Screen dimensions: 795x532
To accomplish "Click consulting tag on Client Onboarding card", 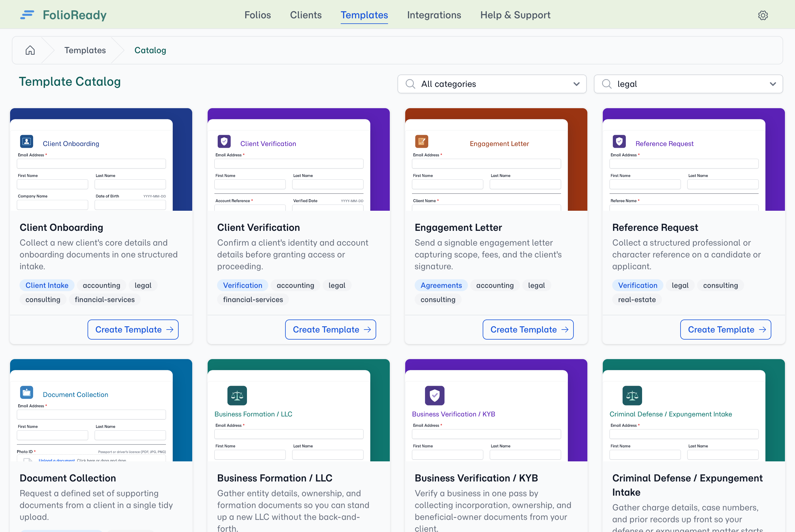I will click(43, 300).
